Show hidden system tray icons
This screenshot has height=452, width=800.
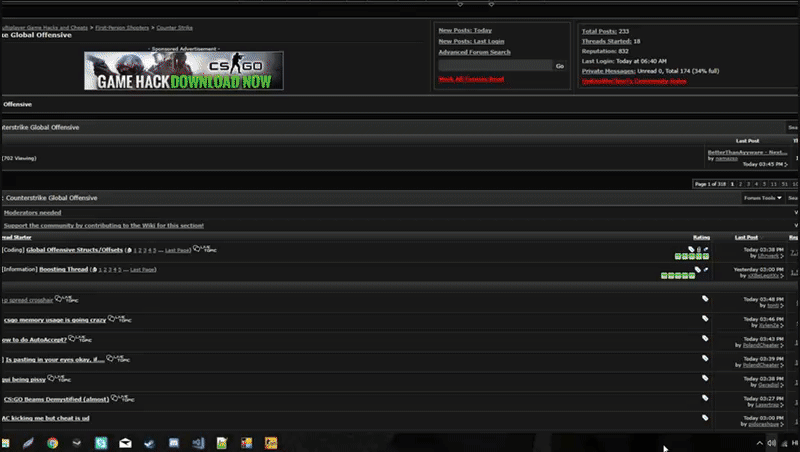pos(759,443)
